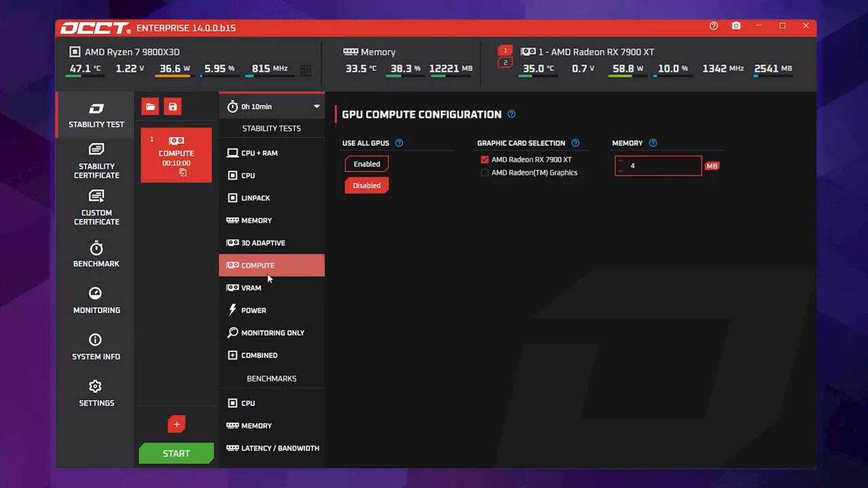This screenshot has height=488, width=868.
Task: Add a new test with plus button
Action: pyautogui.click(x=176, y=424)
